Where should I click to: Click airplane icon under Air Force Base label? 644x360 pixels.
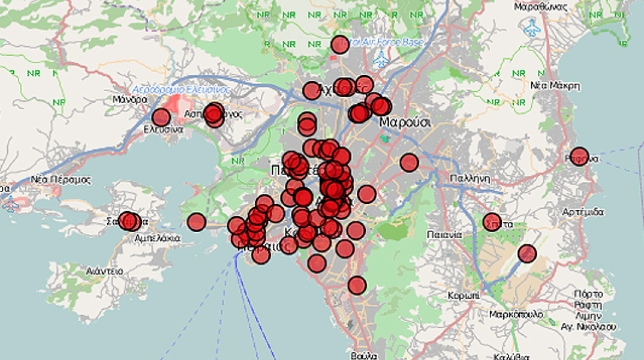[x=381, y=59]
